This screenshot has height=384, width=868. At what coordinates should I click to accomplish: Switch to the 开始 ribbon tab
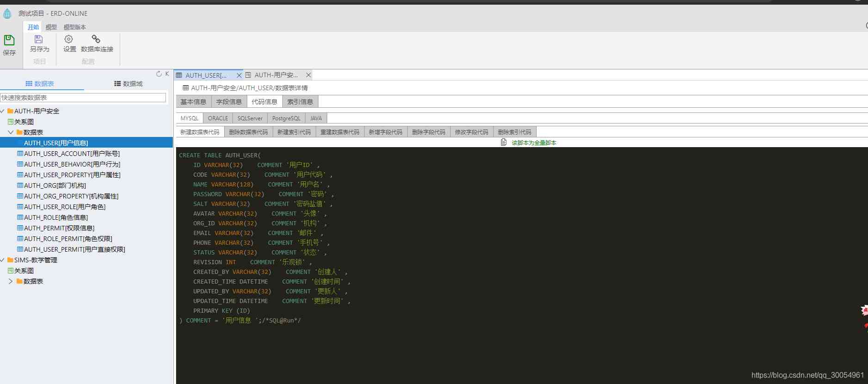33,27
